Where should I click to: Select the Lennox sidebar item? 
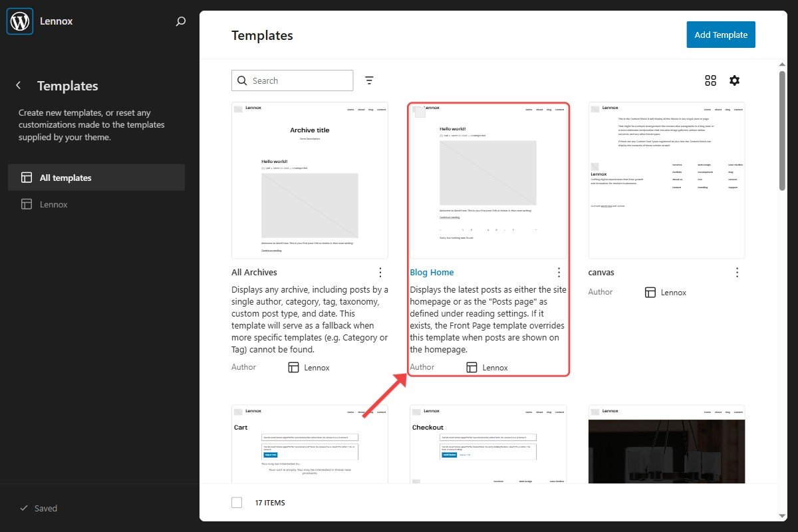[96, 204]
